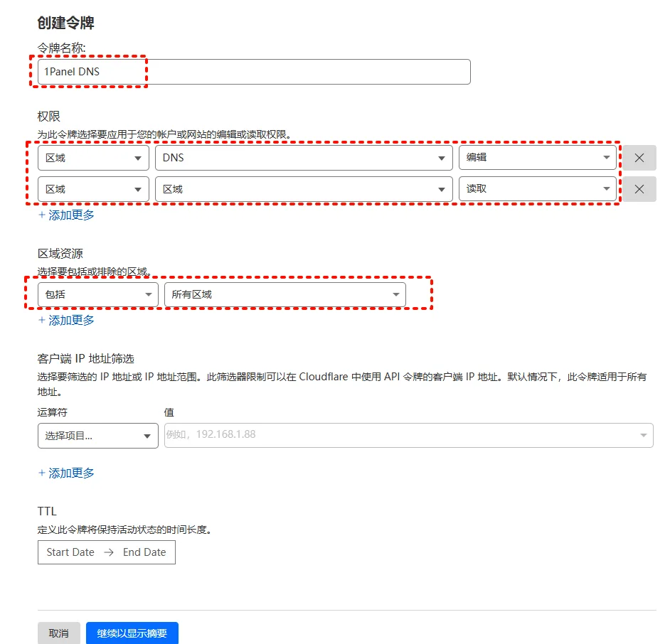The image size is (670, 644).
Task: Open the 运算符 选择项目 operator dropdown
Action: click(97, 436)
